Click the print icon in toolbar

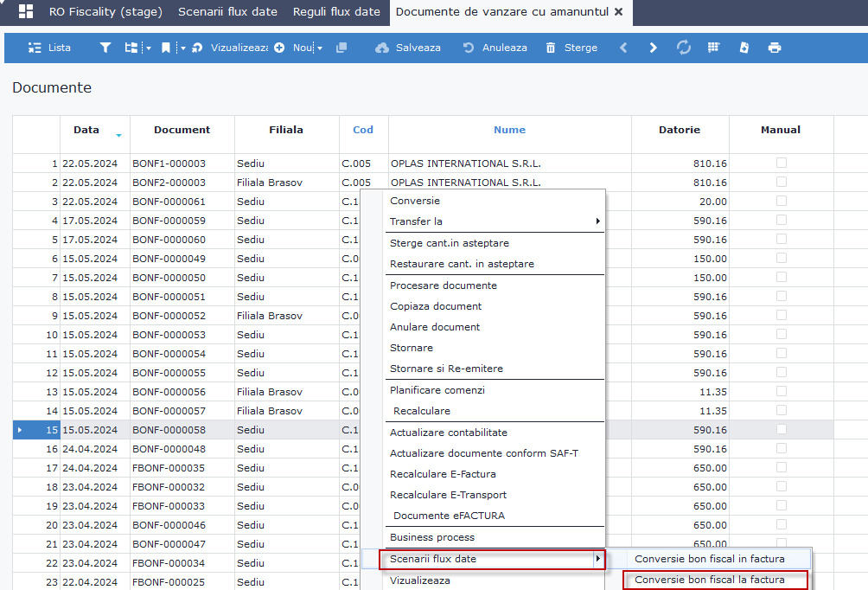click(x=775, y=48)
